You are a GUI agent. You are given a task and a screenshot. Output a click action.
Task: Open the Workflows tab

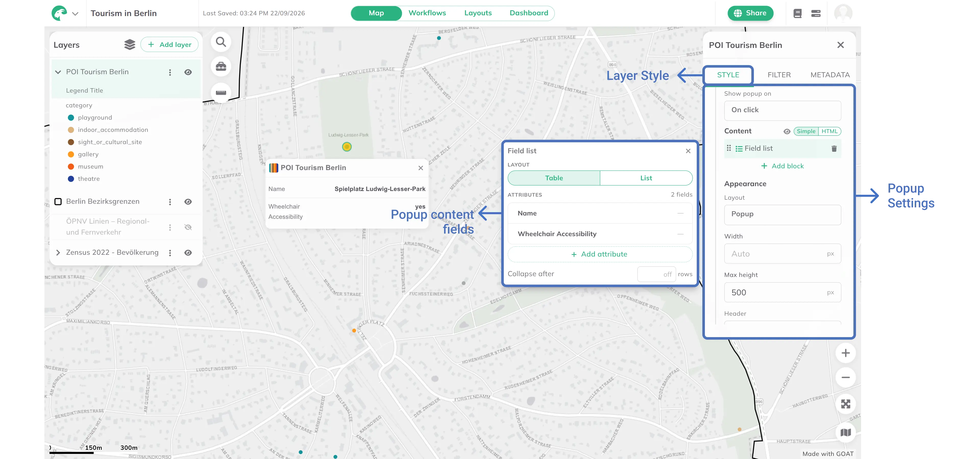click(427, 13)
